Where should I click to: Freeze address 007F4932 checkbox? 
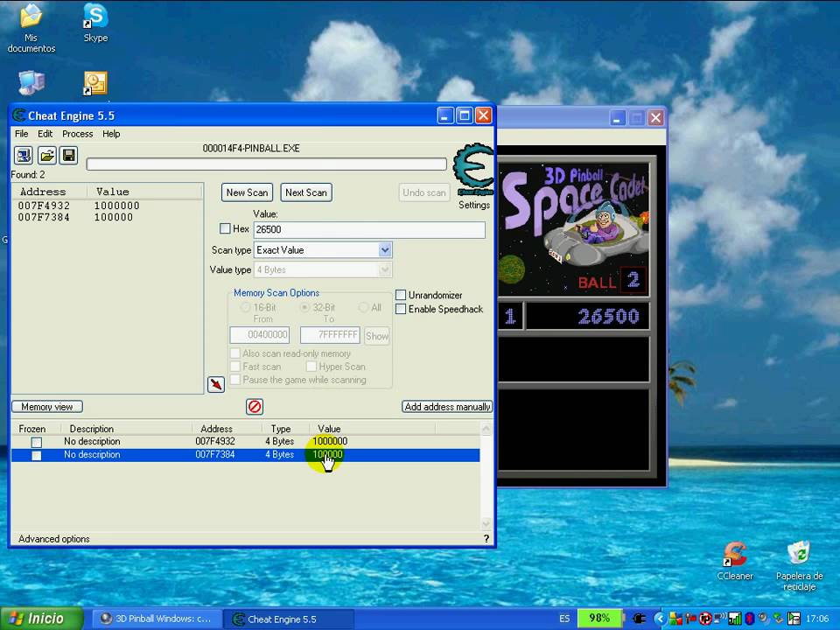pyautogui.click(x=37, y=442)
